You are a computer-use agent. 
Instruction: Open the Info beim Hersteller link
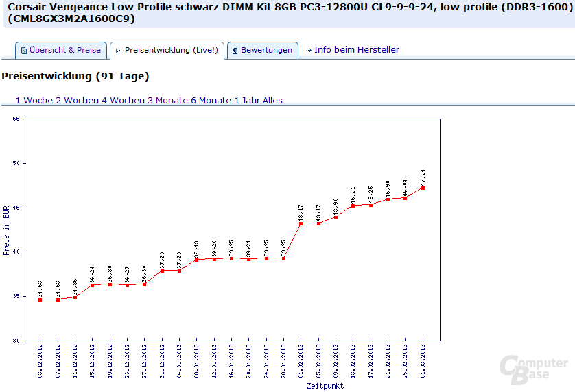pos(356,50)
